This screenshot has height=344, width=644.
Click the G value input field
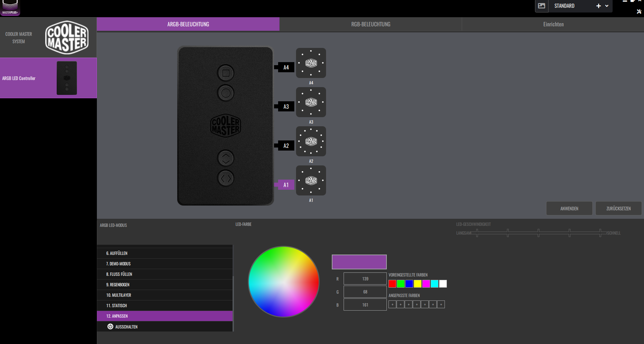point(365,291)
